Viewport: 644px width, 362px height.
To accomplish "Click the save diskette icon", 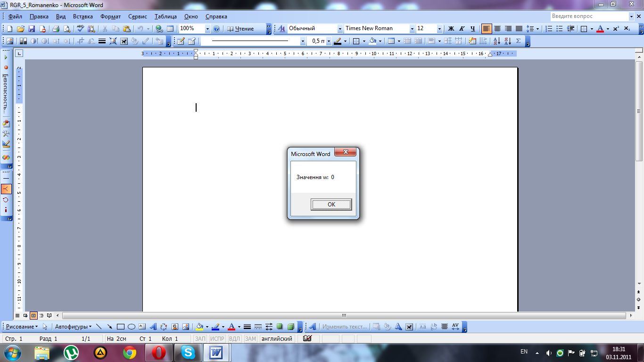I will [32, 29].
